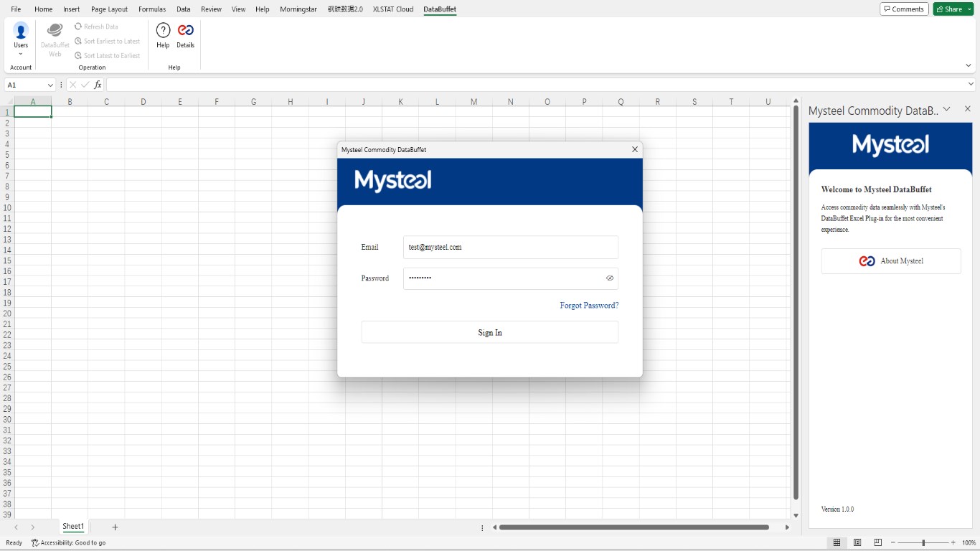Viewport: 980px width, 551px height.
Task: Switch to the Page Layout ribbon tab
Action: [x=109, y=9]
